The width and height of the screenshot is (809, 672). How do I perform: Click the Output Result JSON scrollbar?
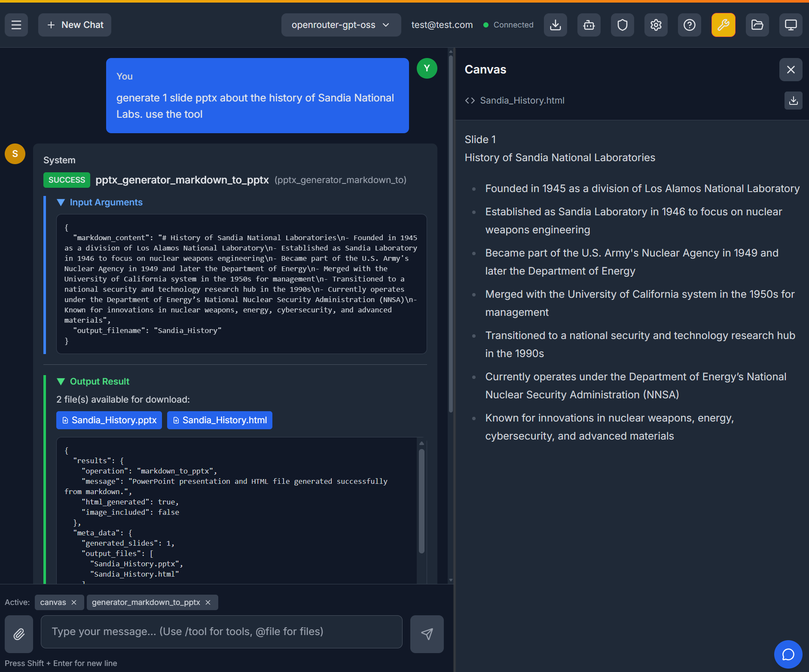(x=421, y=501)
